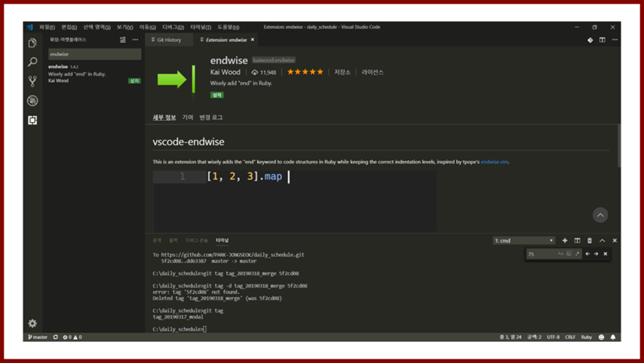644x363 pixels.
Task: Open the 보기 (View) menu
Action: click(124, 27)
